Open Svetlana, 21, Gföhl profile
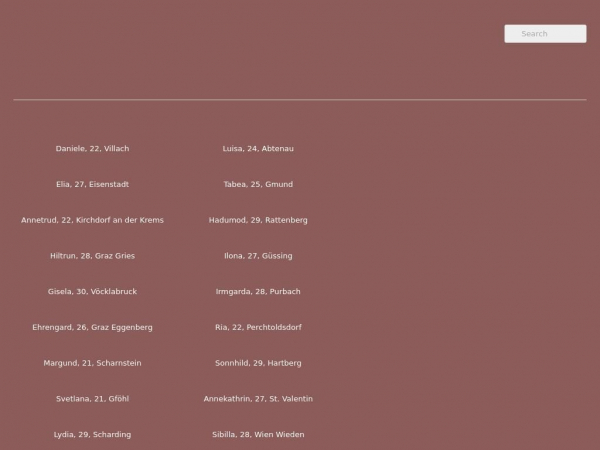 click(92, 399)
